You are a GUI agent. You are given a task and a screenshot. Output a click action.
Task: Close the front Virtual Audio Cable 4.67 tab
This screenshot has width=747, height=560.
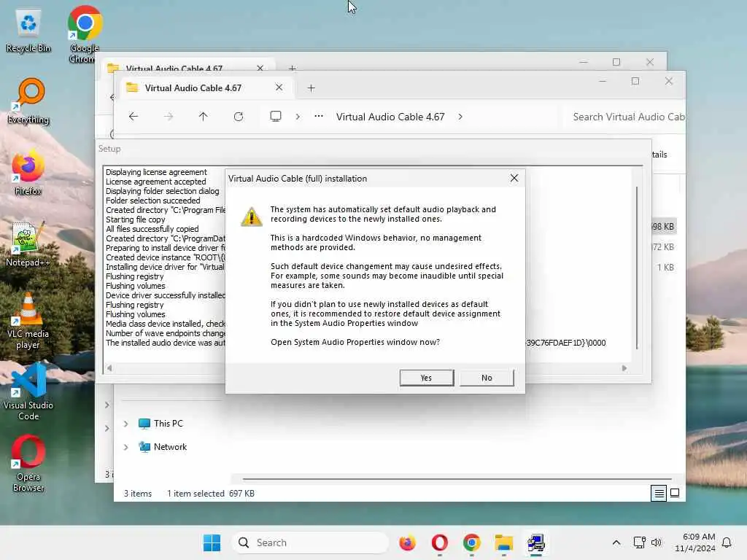coord(279,87)
